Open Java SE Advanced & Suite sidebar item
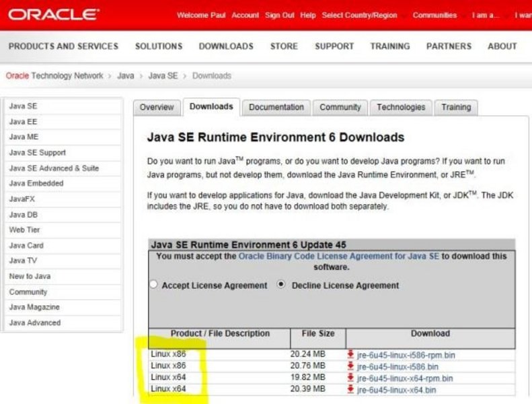The height and width of the screenshot is (404, 532). click(63, 168)
